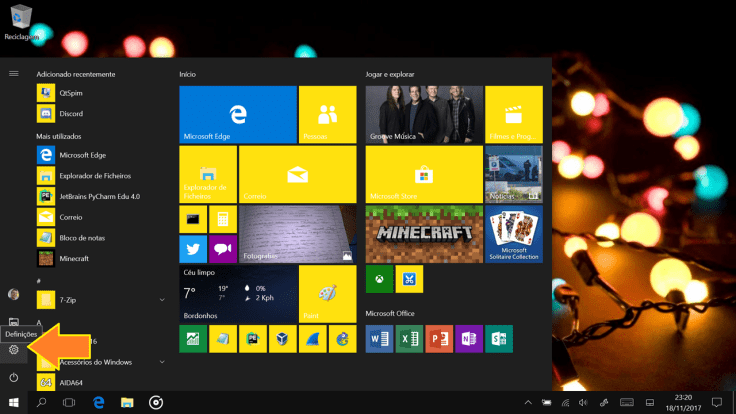Open Discord from recently added list

(x=70, y=114)
